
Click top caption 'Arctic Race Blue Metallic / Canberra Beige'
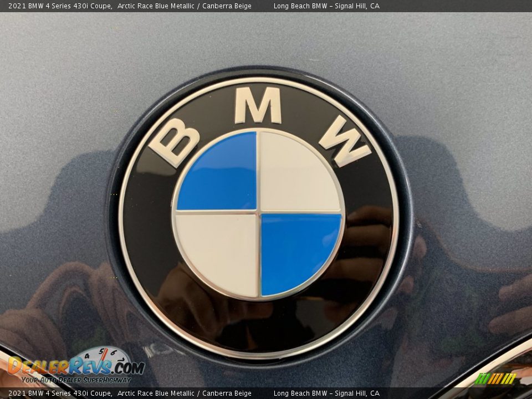184,6
